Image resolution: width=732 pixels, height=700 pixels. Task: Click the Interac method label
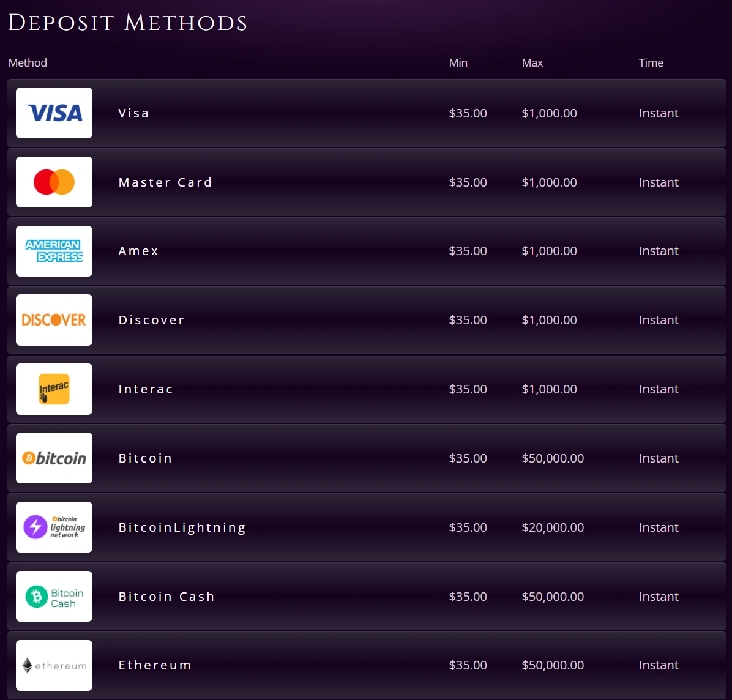[x=146, y=389]
